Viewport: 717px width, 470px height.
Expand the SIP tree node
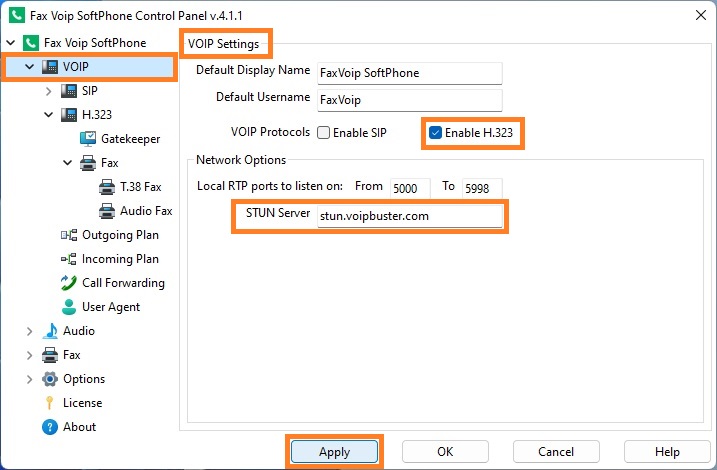[x=48, y=91]
